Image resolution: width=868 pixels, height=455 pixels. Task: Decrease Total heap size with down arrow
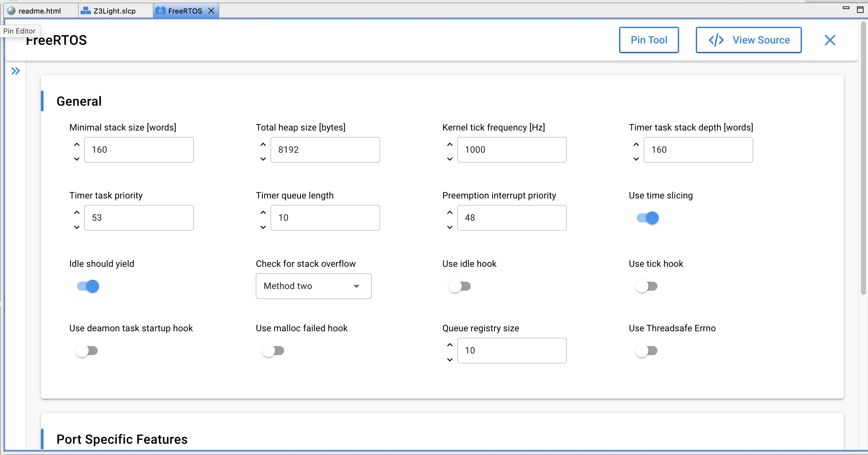tap(263, 159)
